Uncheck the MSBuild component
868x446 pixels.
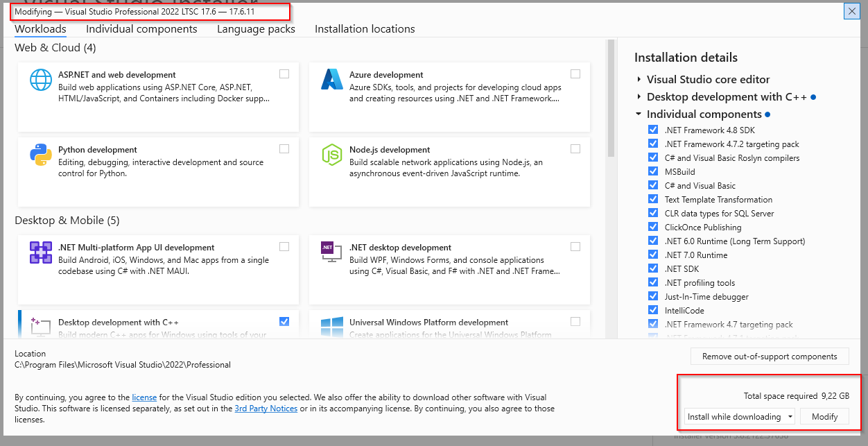(x=653, y=172)
